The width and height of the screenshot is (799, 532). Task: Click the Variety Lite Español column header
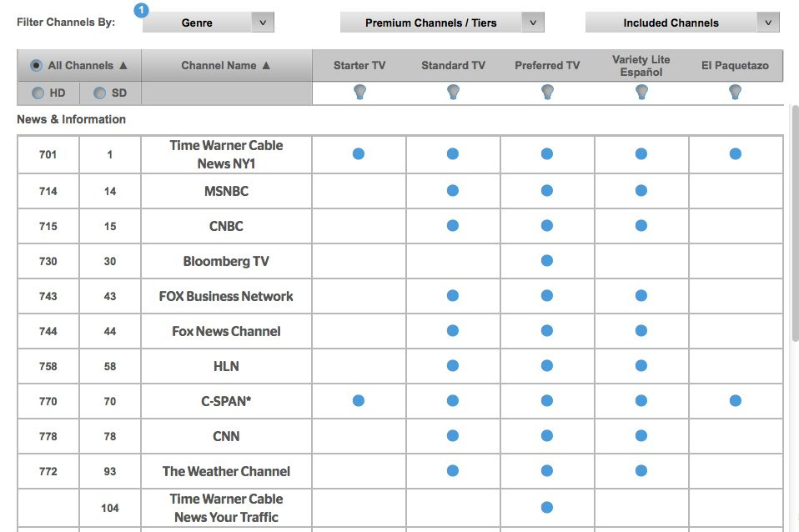click(x=641, y=66)
